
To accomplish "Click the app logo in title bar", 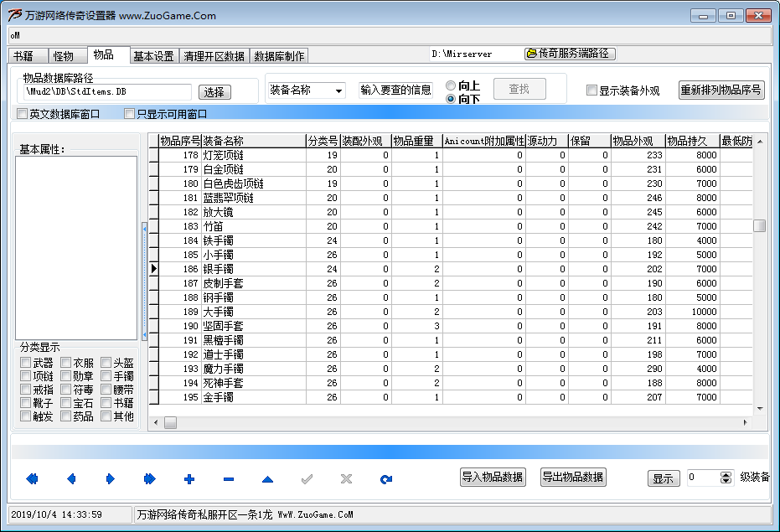I will click(x=15, y=15).
